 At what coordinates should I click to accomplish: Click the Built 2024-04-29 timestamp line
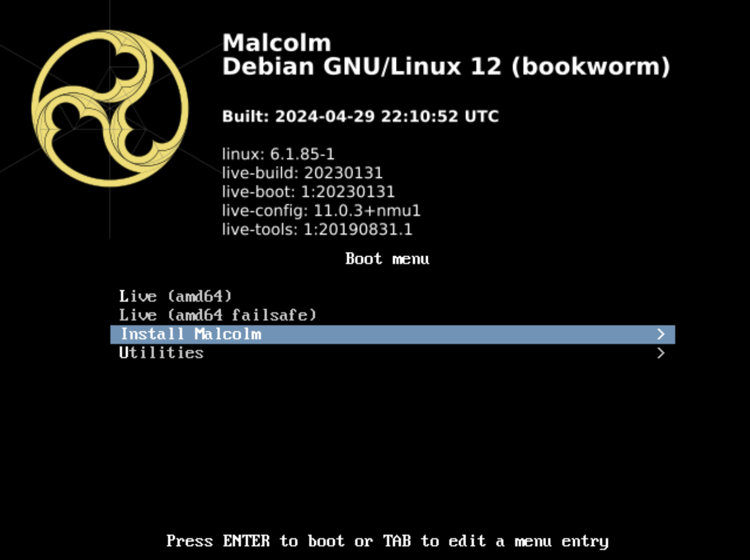point(360,116)
